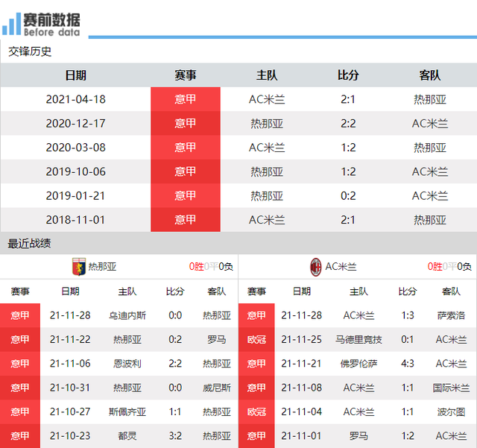Click score 4:3 in 佛罗伦萨 match row
The height and width of the screenshot is (448, 477).
coord(408,363)
